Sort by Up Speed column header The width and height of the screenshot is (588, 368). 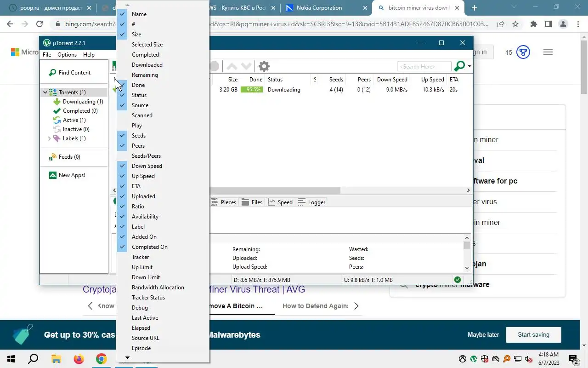[x=432, y=80]
